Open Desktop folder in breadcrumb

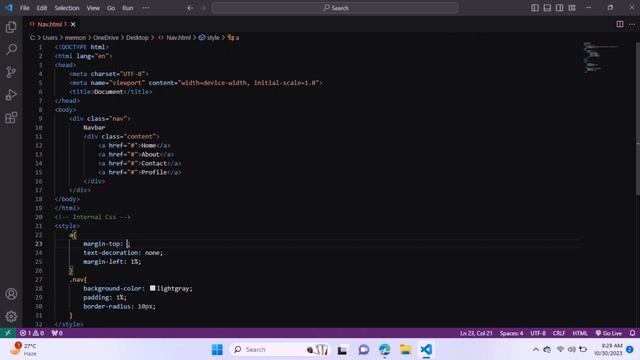pyautogui.click(x=137, y=38)
